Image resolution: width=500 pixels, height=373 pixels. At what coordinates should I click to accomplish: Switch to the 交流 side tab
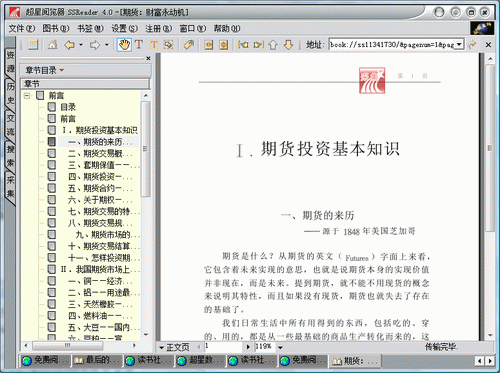(x=10, y=125)
